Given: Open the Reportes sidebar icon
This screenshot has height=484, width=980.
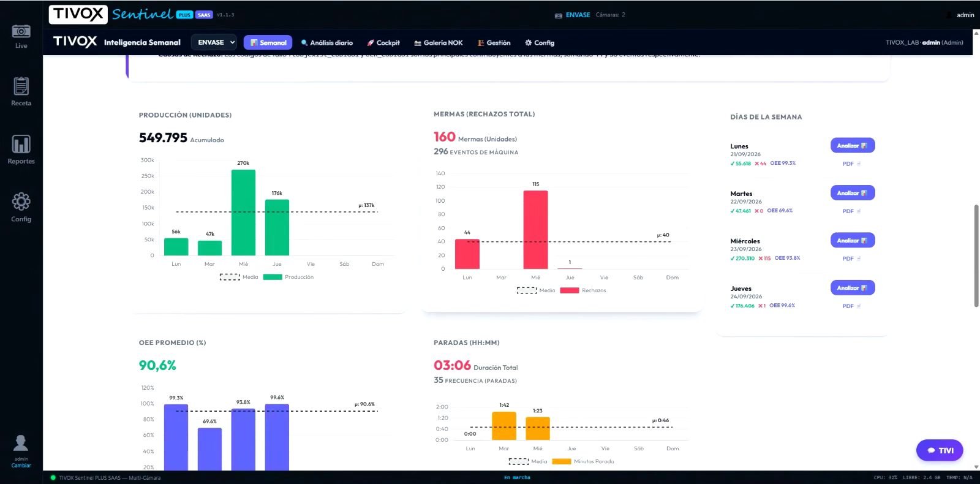Looking at the screenshot, I should (x=21, y=144).
